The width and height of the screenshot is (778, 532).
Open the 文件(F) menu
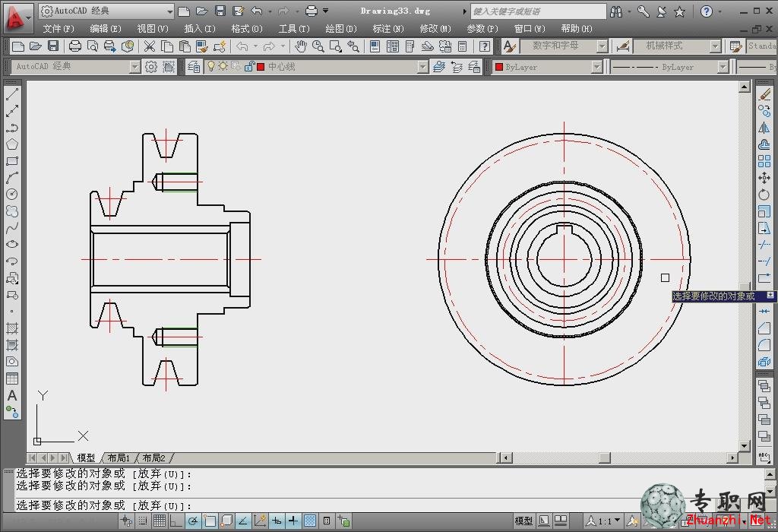(x=59, y=29)
